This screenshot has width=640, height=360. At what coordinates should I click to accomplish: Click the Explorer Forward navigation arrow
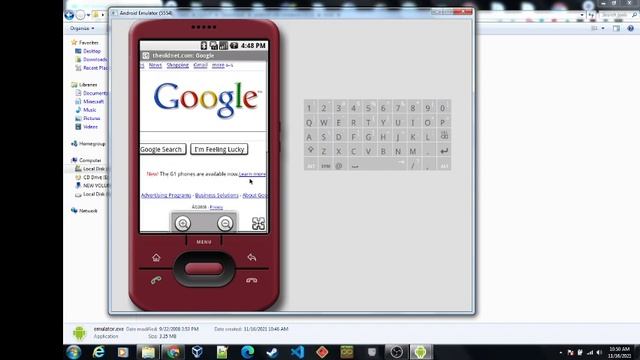point(80,15)
